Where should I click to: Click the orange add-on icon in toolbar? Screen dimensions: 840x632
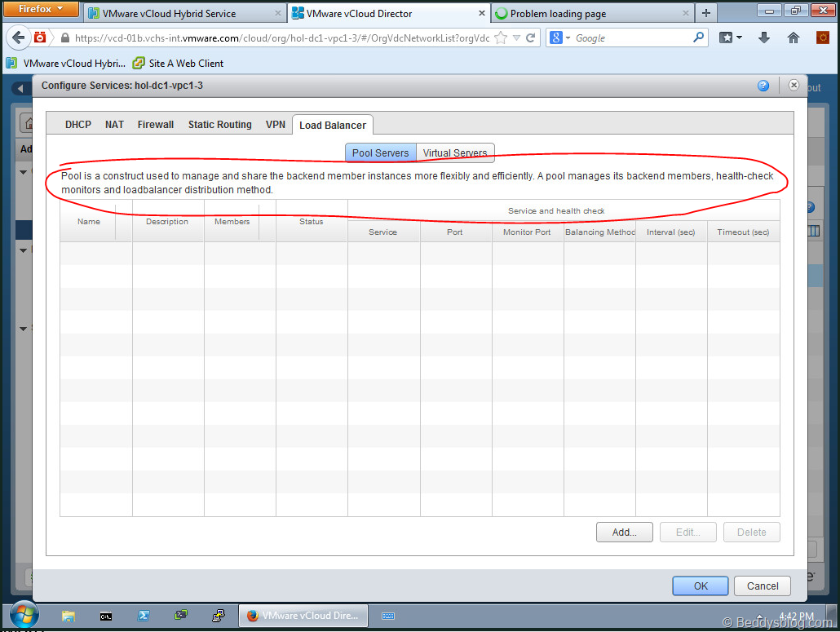[x=822, y=38]
